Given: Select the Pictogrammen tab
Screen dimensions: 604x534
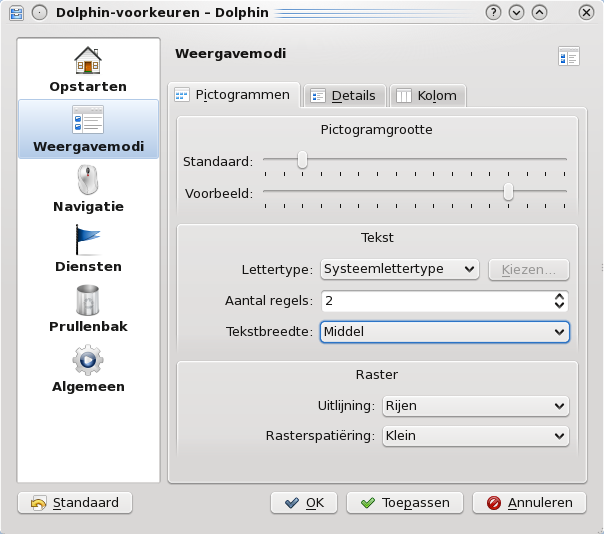Looking at the screenshot, I should (x=233, y=95).
